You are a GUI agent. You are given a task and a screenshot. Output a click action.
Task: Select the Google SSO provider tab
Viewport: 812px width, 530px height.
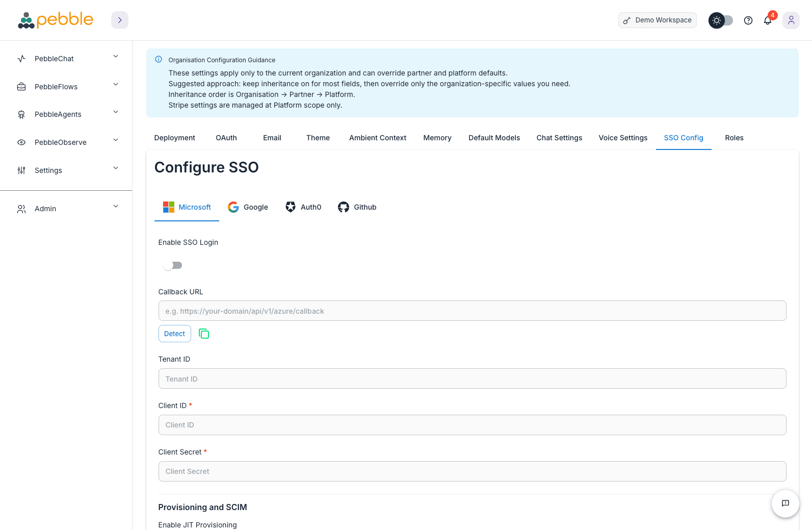coord(248,207)
